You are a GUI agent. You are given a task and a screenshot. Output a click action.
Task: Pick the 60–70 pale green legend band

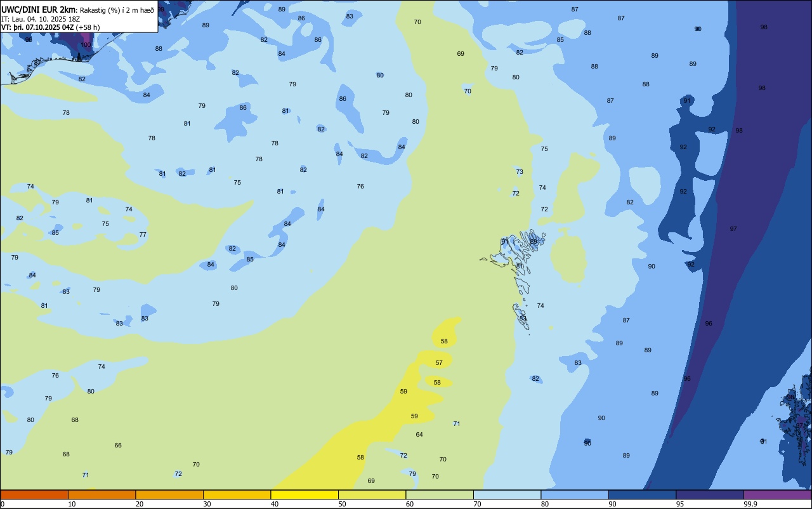click(440, 494)
